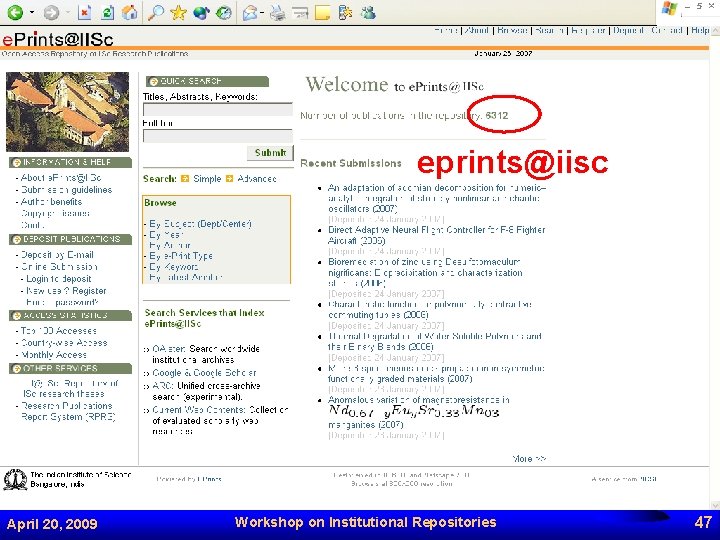Image resolution: width=720 pixels, height=540 pixels.
Task: Click Register in the top navigation
Action: click(588, 30)
